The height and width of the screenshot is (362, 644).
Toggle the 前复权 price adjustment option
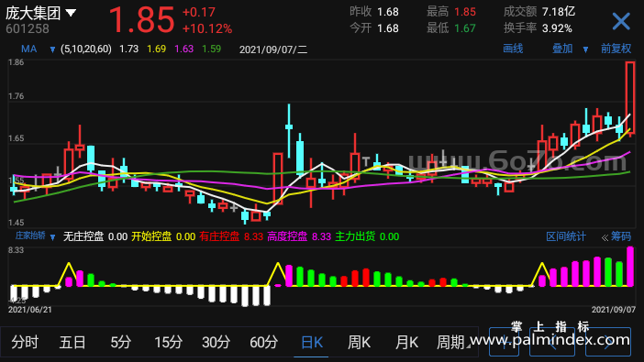pos(616,49)
